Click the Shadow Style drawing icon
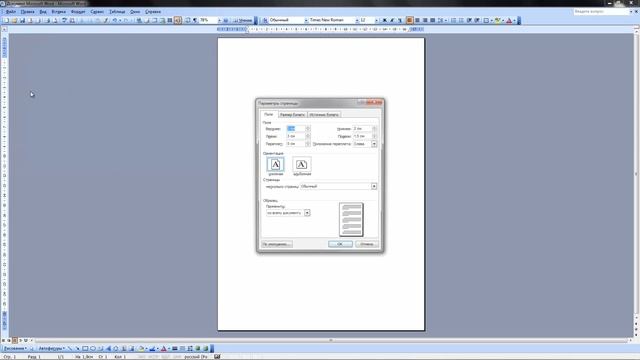 [x=198, y=349]
